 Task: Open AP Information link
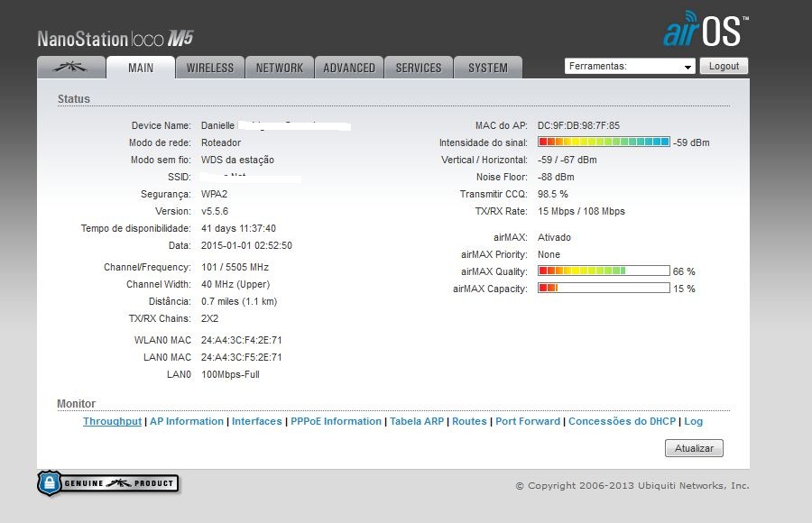(x=187, y=421)
